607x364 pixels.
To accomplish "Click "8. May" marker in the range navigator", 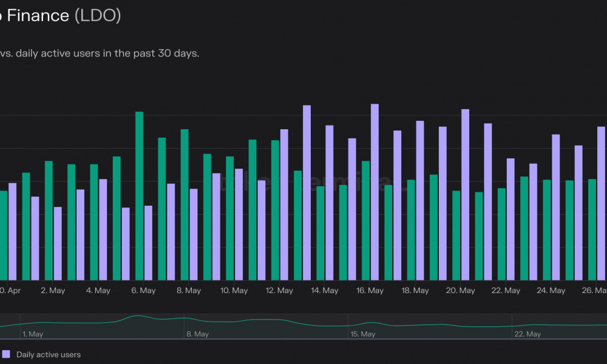I will coord(197,334).
